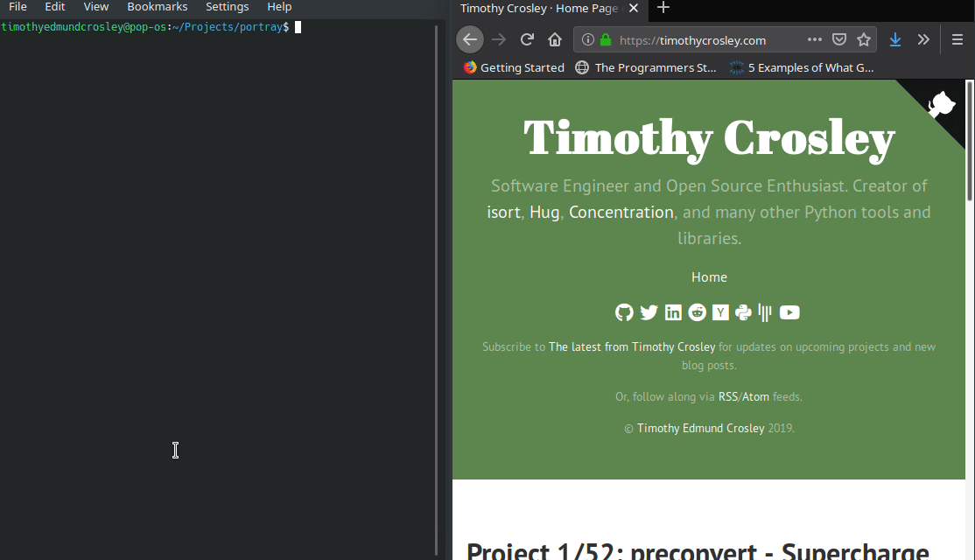This screenshot has height=560, width=975.
Task: Expand the overflow chevron in the toolbar
Action: pos(923,39)
